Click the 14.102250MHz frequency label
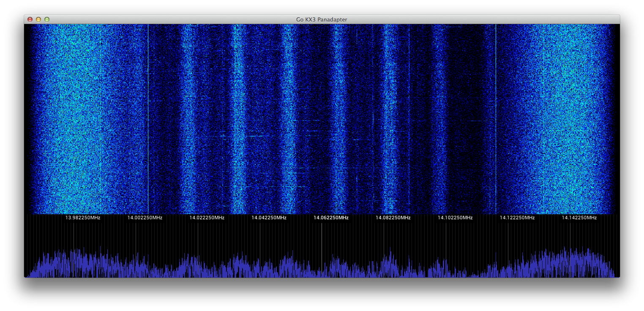Screen dimensions: 644x311 455,218
